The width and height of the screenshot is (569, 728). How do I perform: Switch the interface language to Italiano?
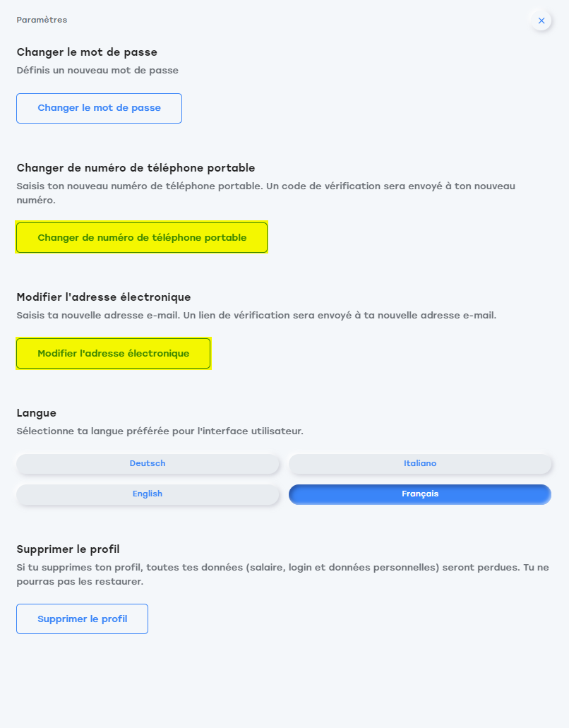coord(420,463)
